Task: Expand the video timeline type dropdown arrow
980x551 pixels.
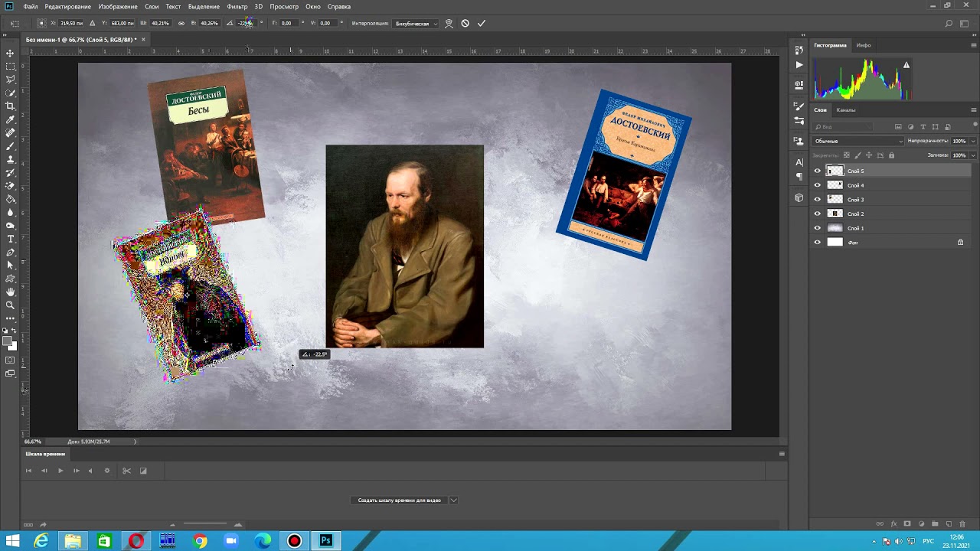Action: click(x=454, y=500)
